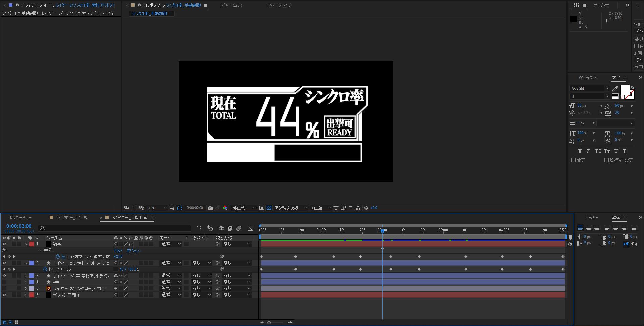
Task: Click the reset exposure icon
Action: click(x=366, y=208)
